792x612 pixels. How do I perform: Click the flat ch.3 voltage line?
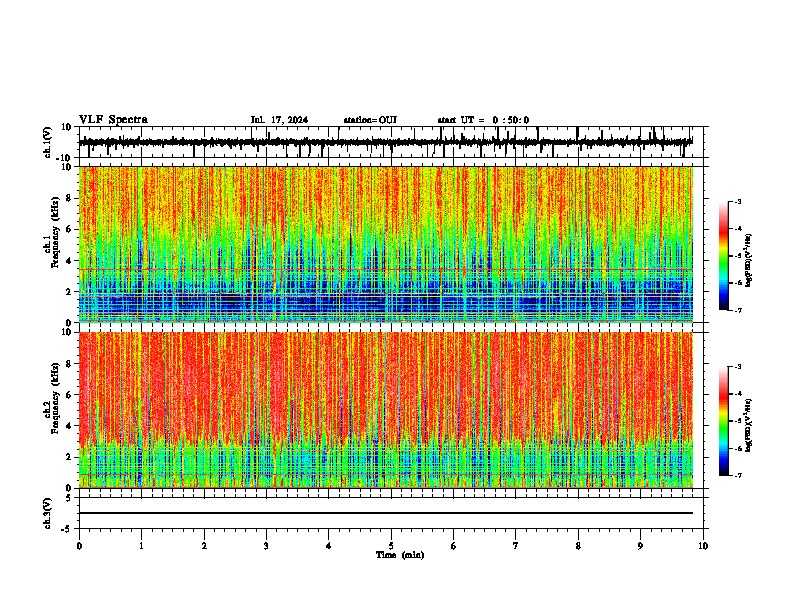[386, 513]
